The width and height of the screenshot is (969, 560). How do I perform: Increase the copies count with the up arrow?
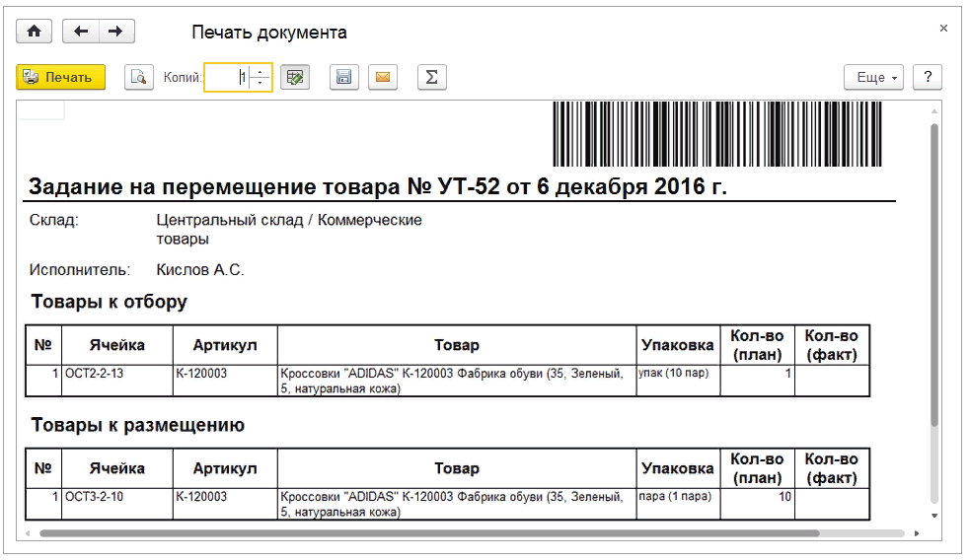tap(261, 72)
